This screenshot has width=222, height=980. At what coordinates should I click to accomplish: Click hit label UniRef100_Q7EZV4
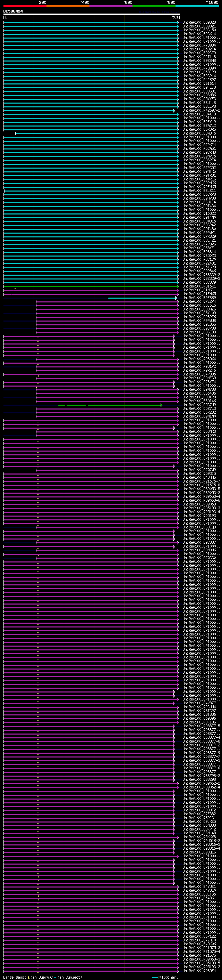[199, 302]
